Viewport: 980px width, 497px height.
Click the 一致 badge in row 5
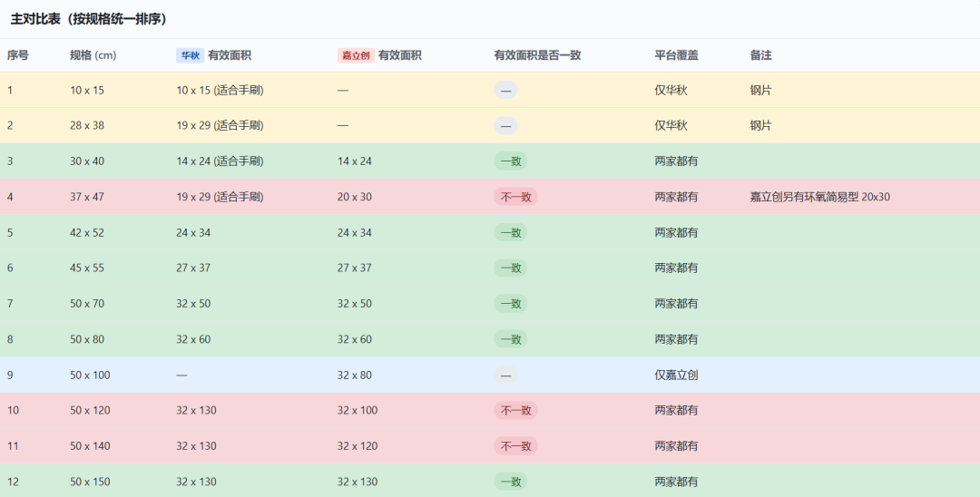pos(511,232)
